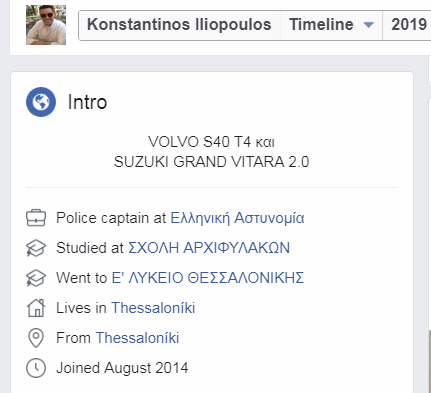This screenshot has height=393, width=431.
Task: Click the briefcase work icon
Action: (x=36, y=218)
